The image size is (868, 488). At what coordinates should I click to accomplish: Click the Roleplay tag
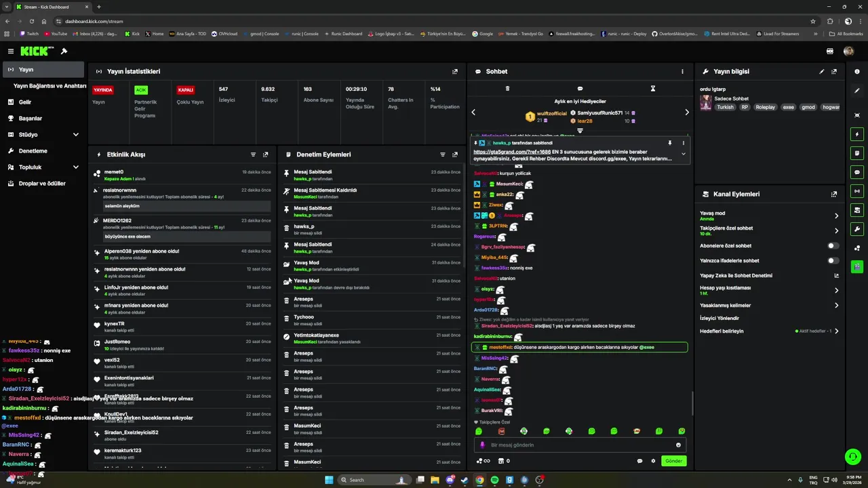(x=765, y=107)
